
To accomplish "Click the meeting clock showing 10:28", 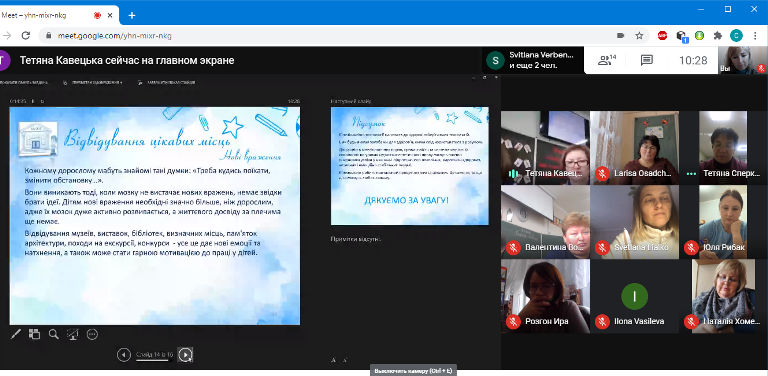I will tap(693, 60).
